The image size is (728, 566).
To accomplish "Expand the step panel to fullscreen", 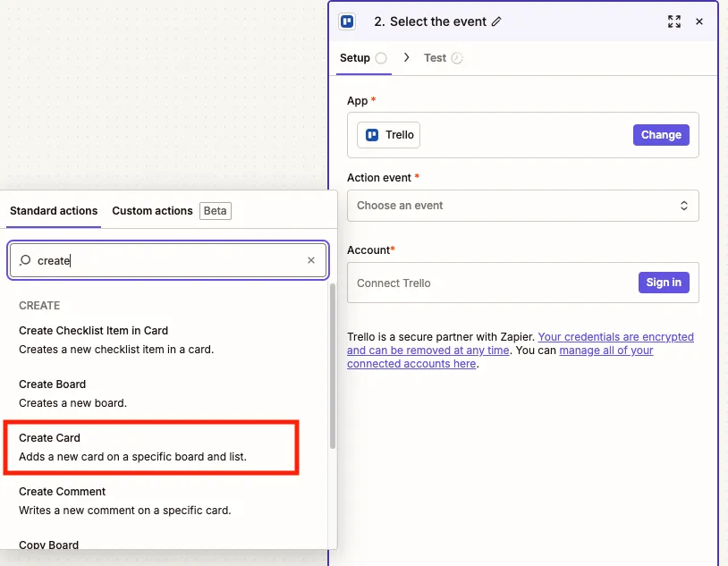I will tap(674, 21).
